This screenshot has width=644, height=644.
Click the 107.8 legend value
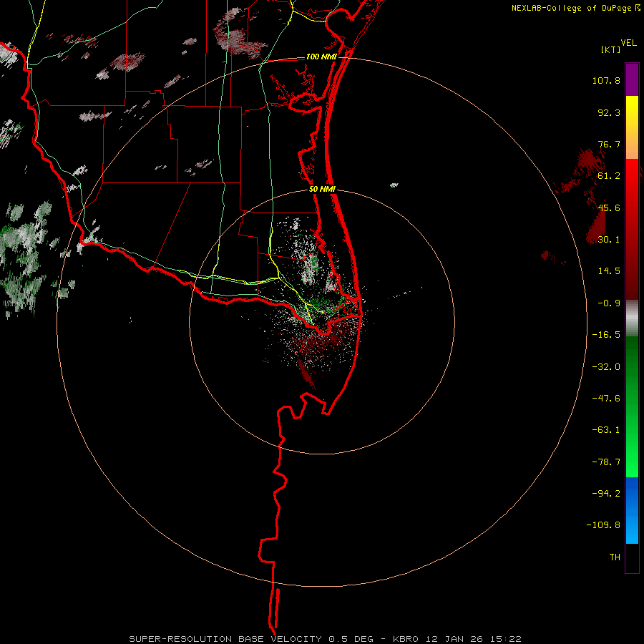coord(606,80)
